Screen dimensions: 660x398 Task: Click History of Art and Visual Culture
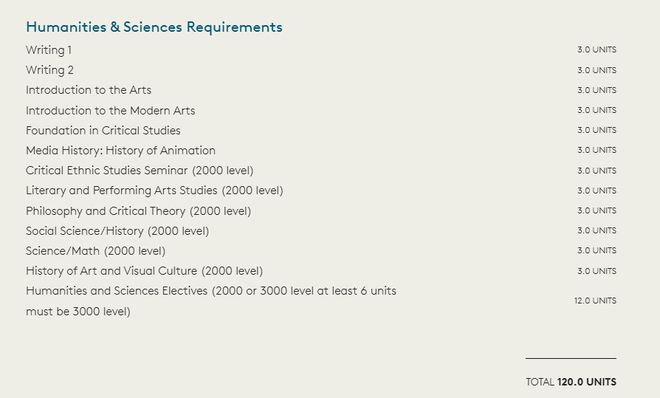pos(144,271)
